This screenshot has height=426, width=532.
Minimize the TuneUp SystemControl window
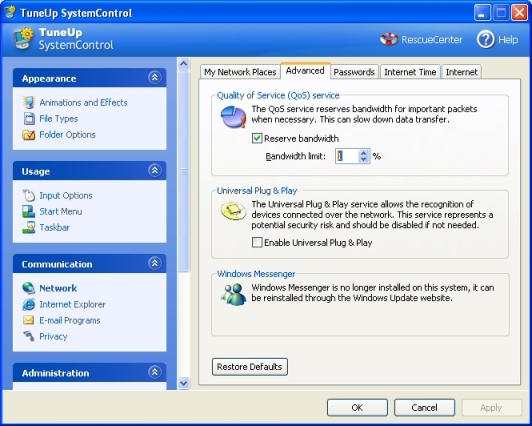[x=482, y=13]
